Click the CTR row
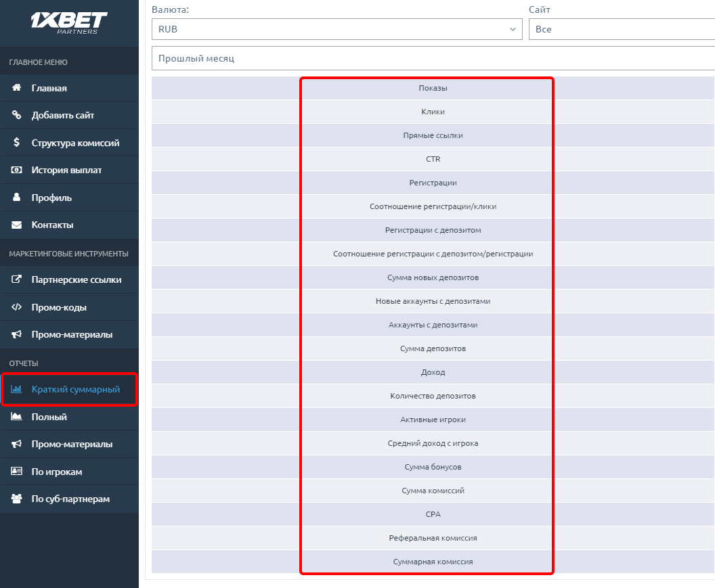 coord(433,159)
